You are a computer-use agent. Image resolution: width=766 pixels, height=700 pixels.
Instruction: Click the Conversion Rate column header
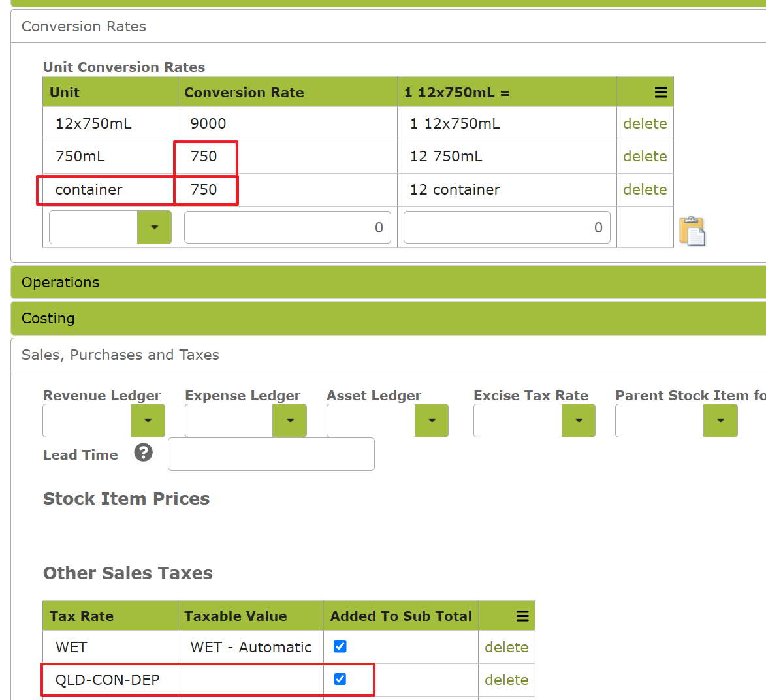[288, 92]
